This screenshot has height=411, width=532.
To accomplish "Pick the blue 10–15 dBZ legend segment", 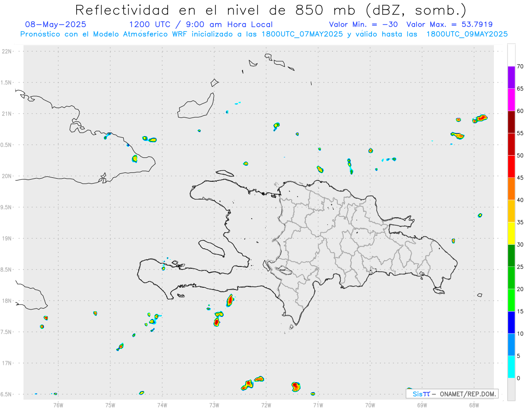I will click(x=511, y=322).
